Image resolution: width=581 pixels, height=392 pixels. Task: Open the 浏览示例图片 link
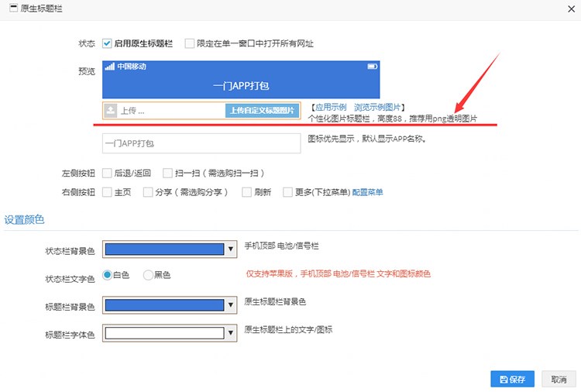377,108
